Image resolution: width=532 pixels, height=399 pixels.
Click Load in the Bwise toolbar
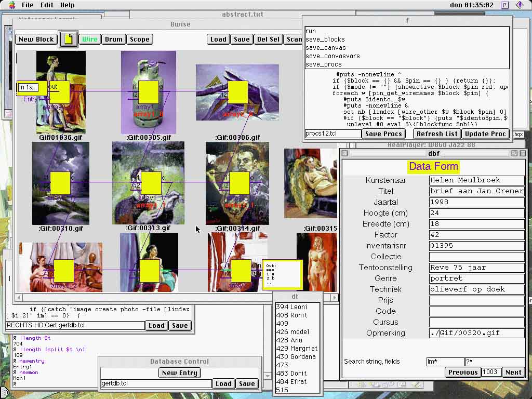point(218,39)
